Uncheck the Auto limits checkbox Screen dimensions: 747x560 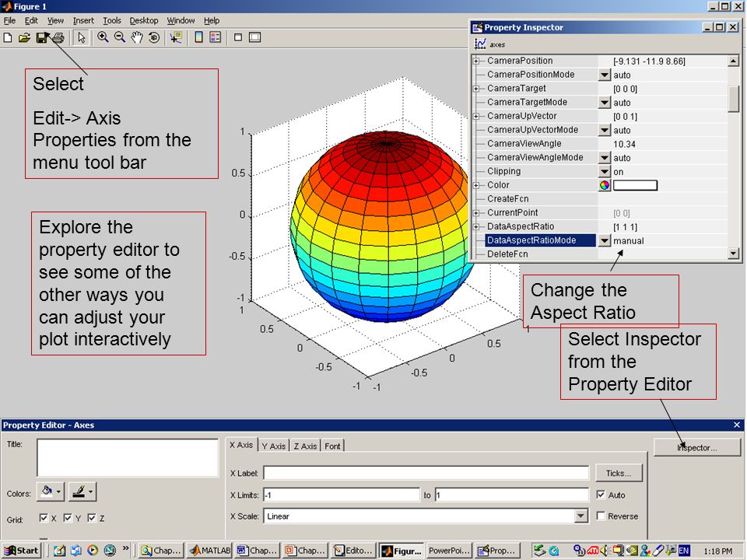coord(601,495)
